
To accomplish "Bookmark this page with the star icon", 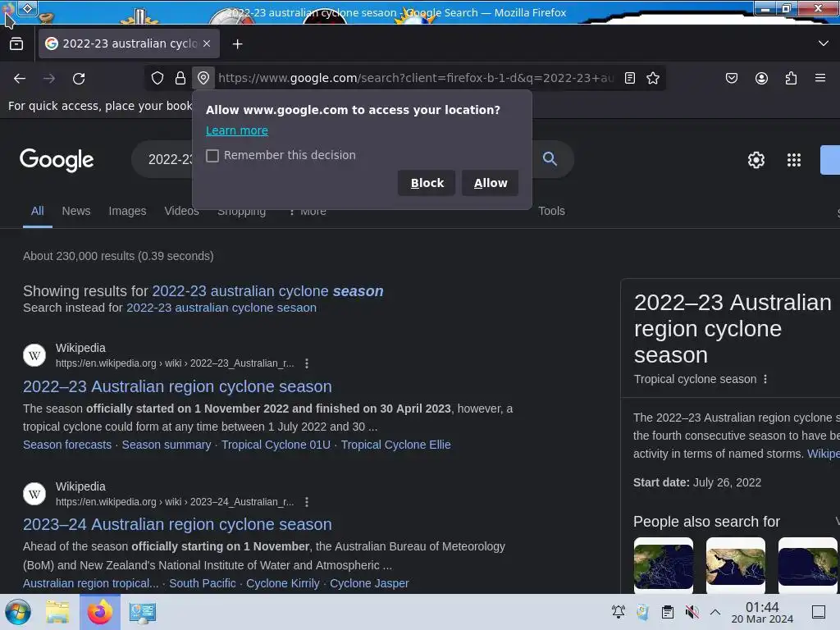I will pyautogui.click(x=652, y=78).
